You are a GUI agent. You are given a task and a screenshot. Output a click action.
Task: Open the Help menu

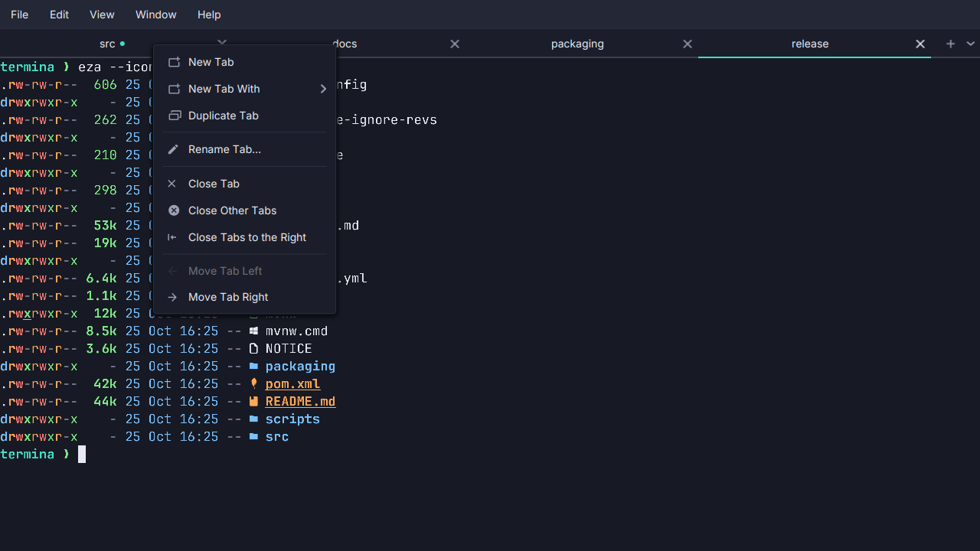[x=209, y=15]
